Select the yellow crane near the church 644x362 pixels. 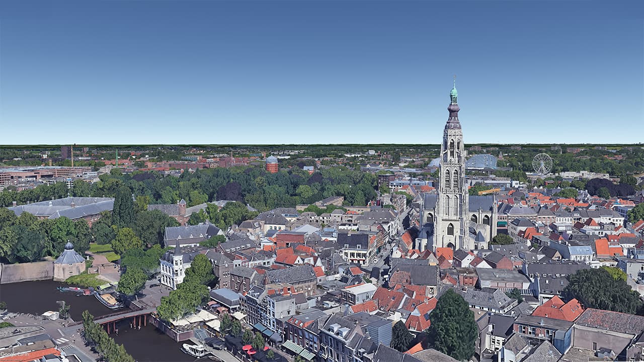(x=488, y=192)
